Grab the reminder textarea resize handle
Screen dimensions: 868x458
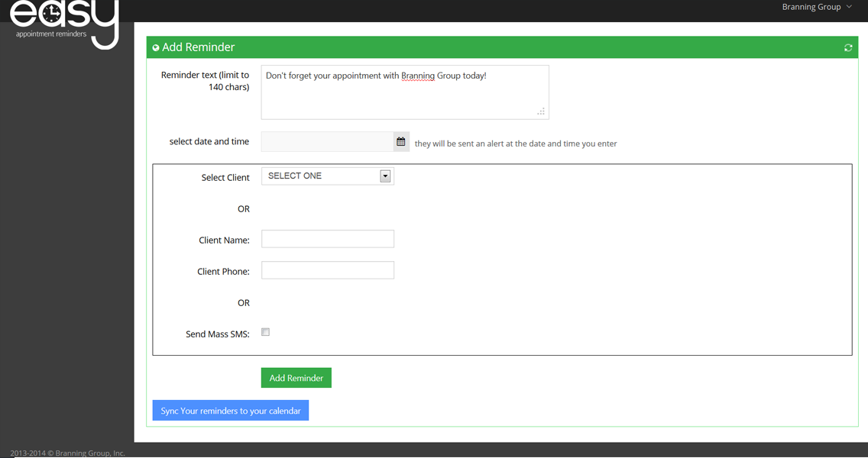pyautogui.click(x=541, y=111)
